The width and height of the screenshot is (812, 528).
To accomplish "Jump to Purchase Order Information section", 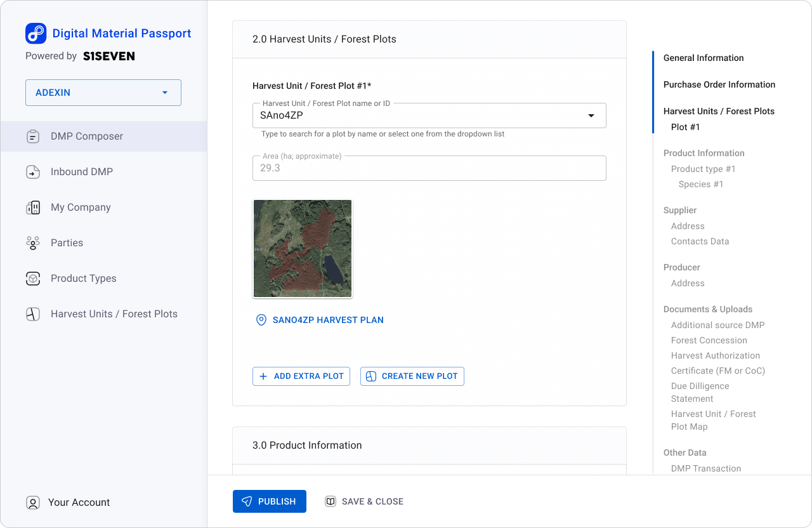I will click(x=719, y=84).
